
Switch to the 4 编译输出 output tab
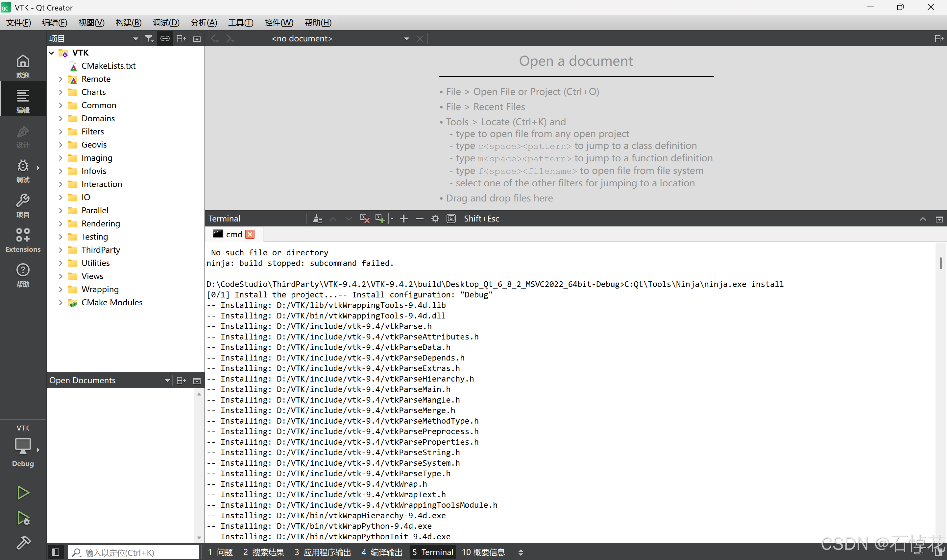click(x=381, y=552)
